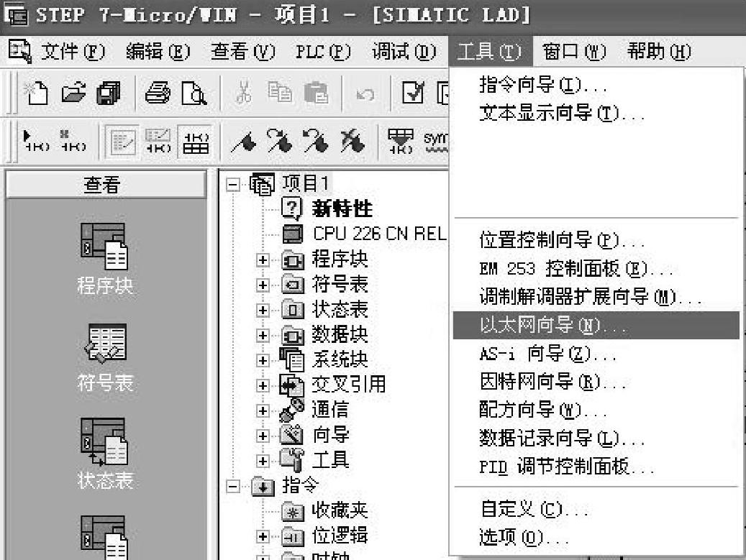Open the 窗口(W) menu

[x=574, y=51]
